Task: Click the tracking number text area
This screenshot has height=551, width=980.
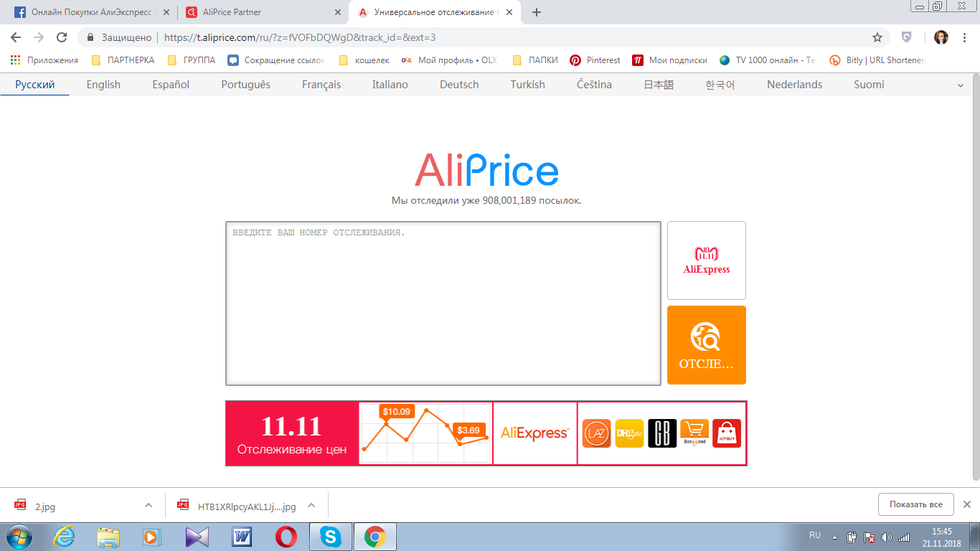Action: (x=443, y=303)
